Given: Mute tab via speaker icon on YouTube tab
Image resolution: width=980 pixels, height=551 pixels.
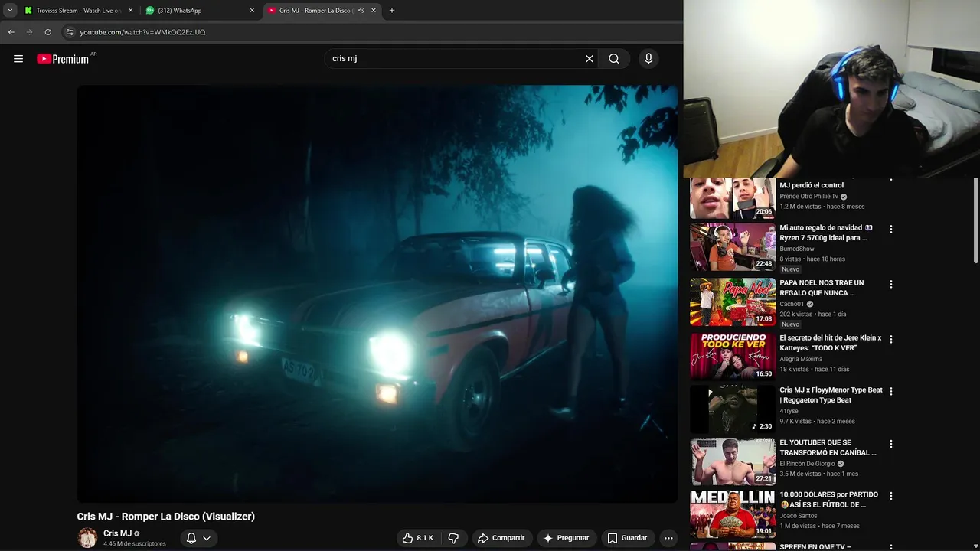Looking at the screenshot, I should click(361, 11).
